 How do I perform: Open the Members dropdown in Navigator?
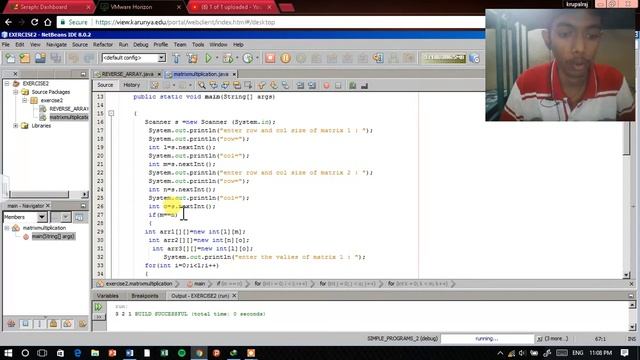(42, 217)
